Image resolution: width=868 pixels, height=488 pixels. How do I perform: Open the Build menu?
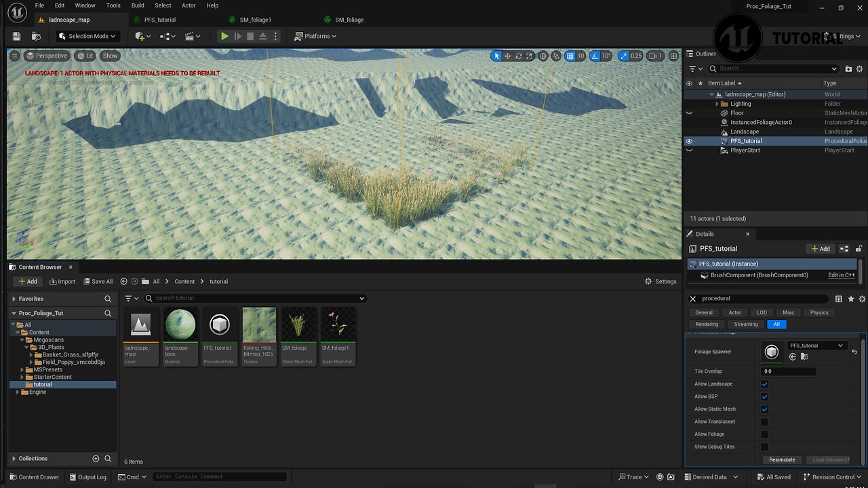(138, 5)
